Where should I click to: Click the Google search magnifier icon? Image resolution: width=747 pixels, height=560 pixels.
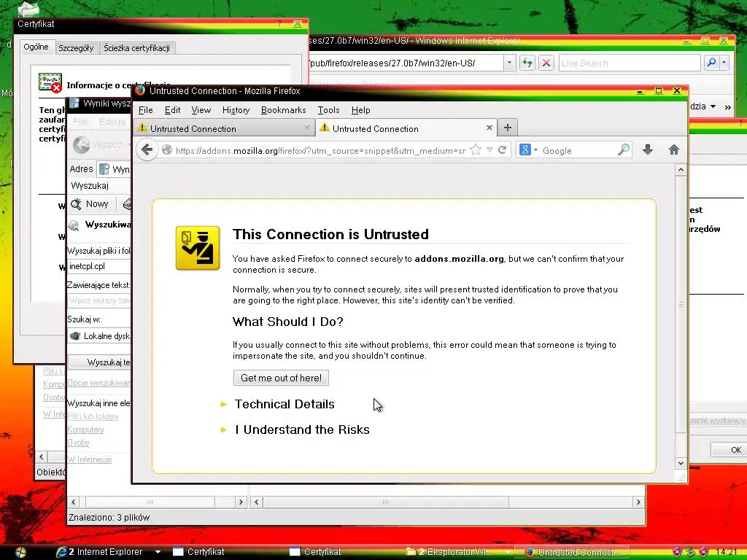point(623,150)
